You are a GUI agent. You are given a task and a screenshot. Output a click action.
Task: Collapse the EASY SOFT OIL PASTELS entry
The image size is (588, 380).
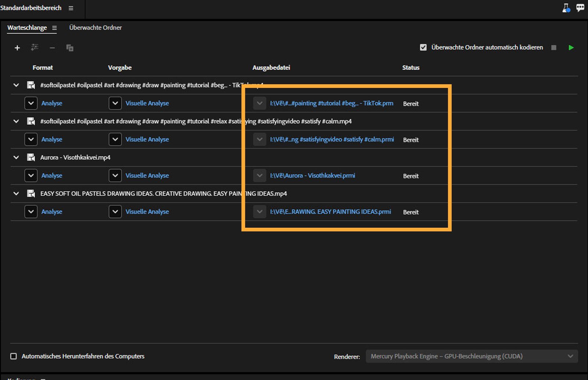[x=16, y=193]
